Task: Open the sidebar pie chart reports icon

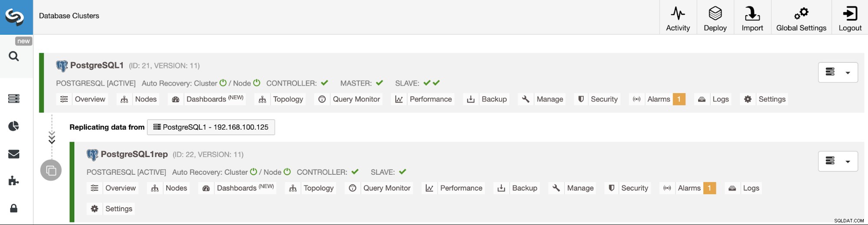Action: tap(14, 126)
